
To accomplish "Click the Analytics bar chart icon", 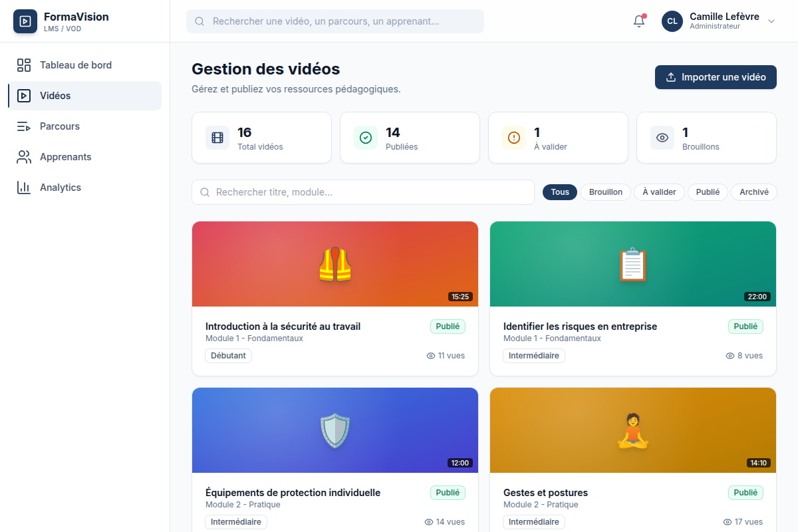I will (24, 188).
